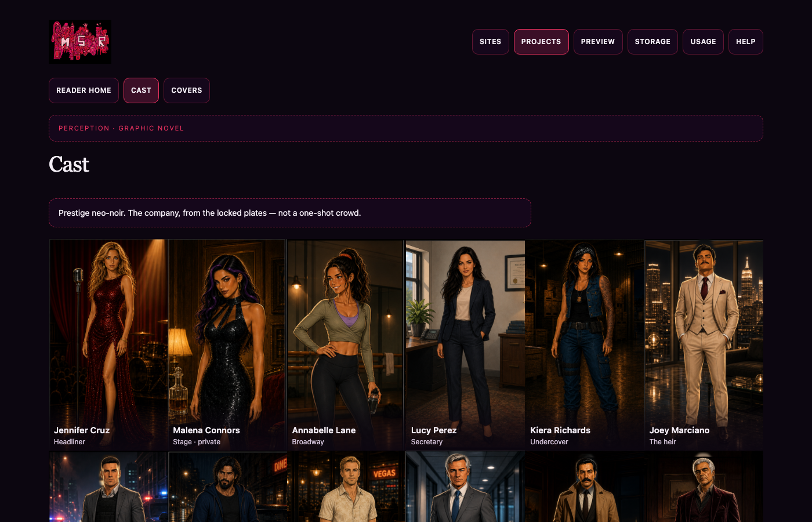
Task: Open the man with police lights portrait
Action: tap(108, 487)
